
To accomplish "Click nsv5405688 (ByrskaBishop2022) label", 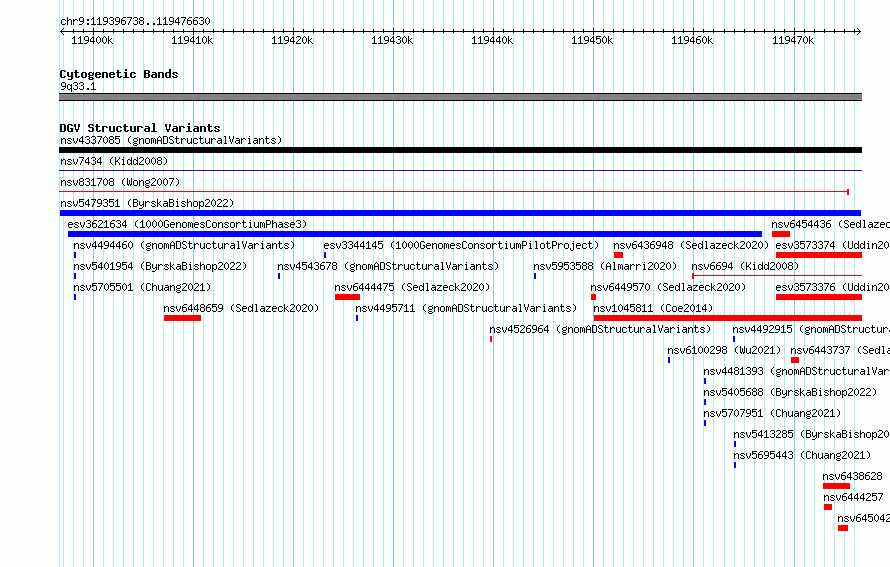I will coord(790,392).
